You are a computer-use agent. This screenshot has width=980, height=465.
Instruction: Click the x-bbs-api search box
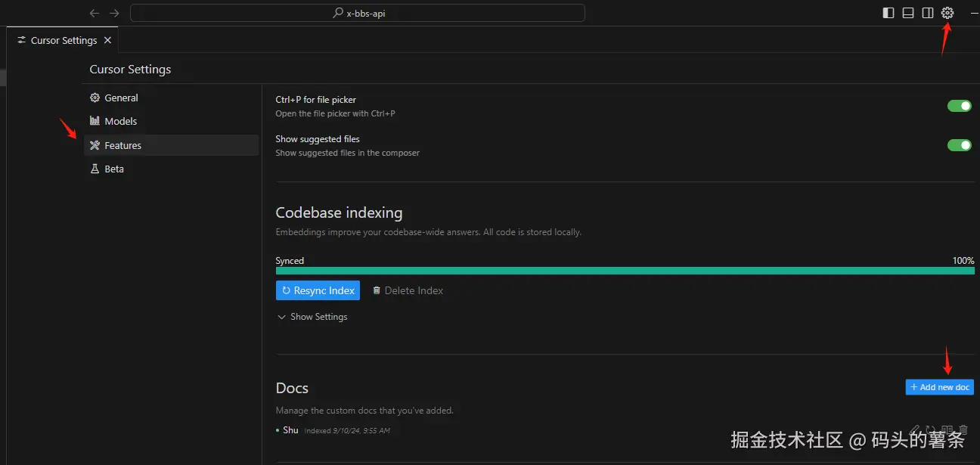click(x=357, y=13)
